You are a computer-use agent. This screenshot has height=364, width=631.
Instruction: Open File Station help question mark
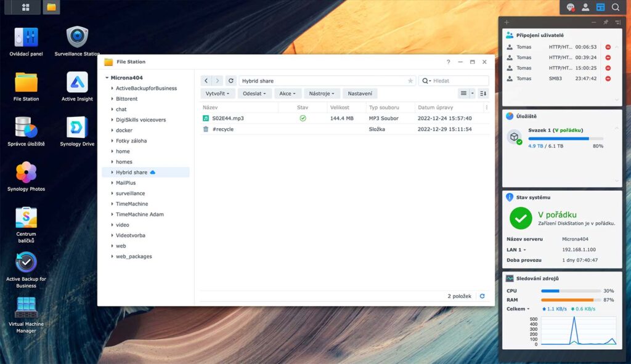tap(449, 62)
